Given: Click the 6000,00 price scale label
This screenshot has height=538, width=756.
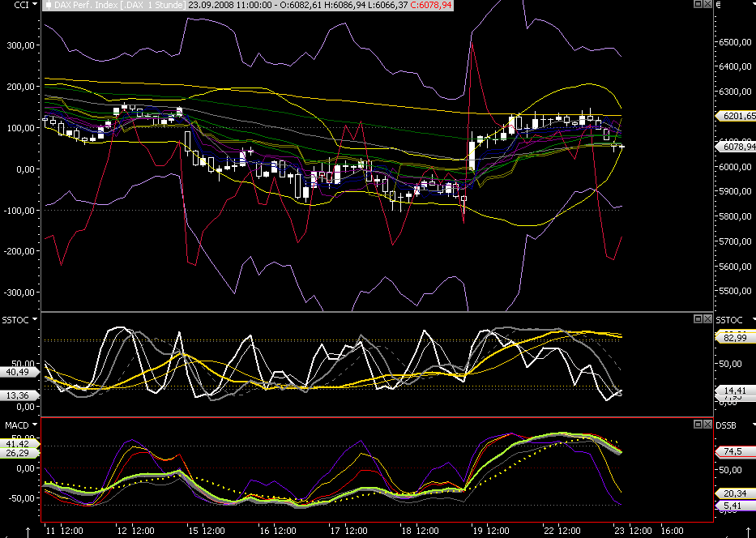Looking at the screenshot, I should point(735,167).
